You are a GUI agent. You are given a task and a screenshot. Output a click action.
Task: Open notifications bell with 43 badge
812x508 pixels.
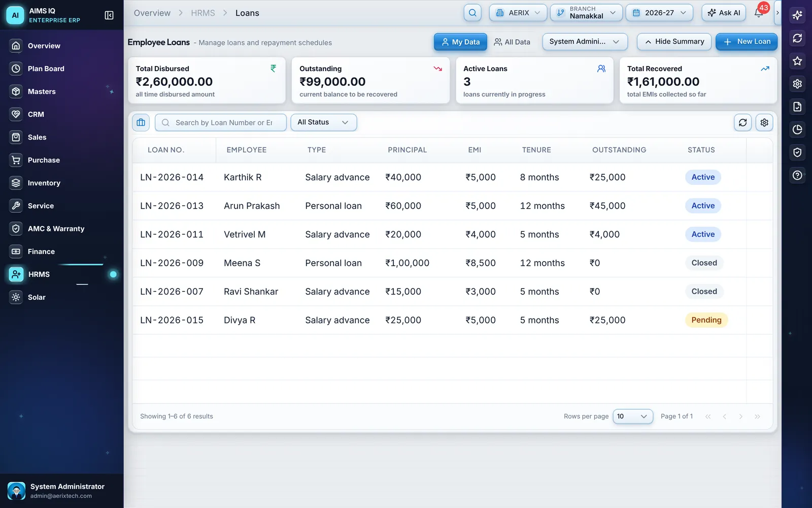click(x=759, y=13)
